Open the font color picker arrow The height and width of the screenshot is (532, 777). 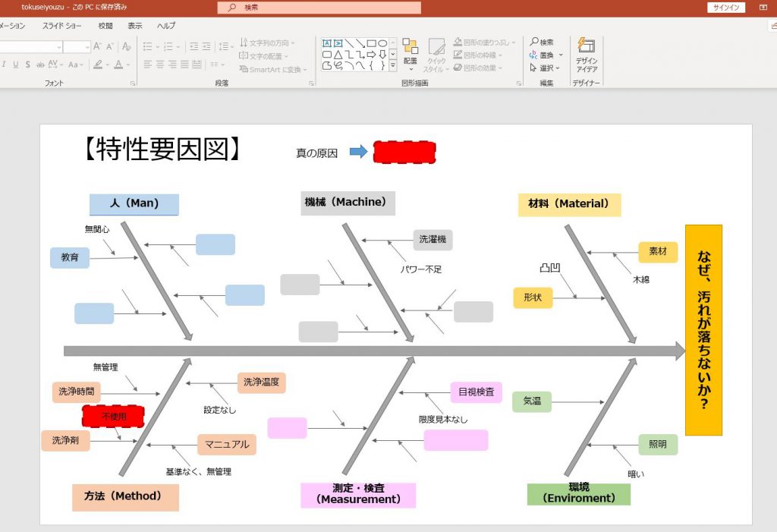(128, 65)
